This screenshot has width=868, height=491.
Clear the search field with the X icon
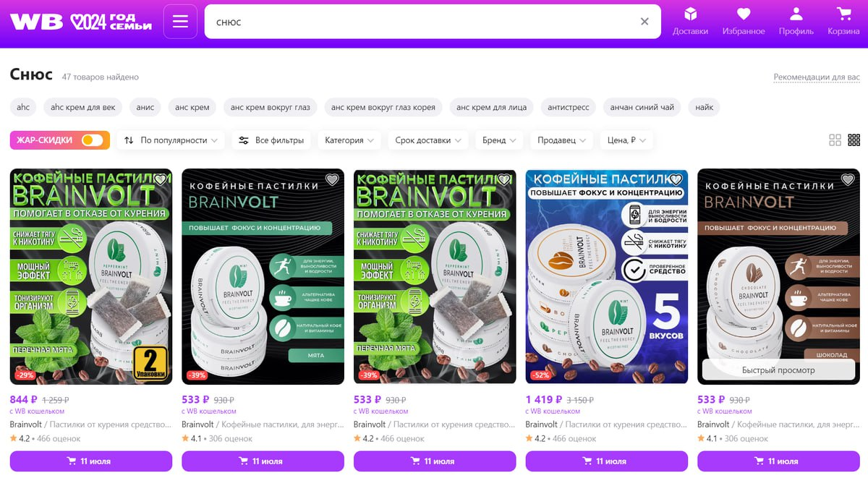coord(644,22)
